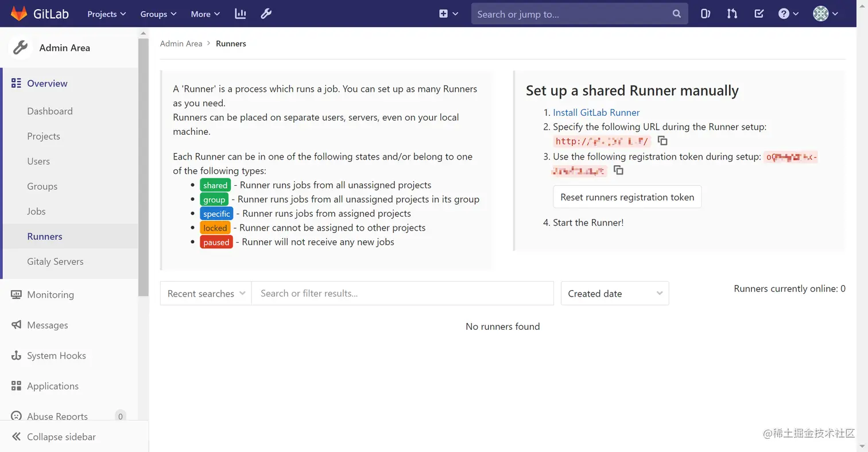Open the Help question mark menu
868x452 pixels.
coord(788,14)
